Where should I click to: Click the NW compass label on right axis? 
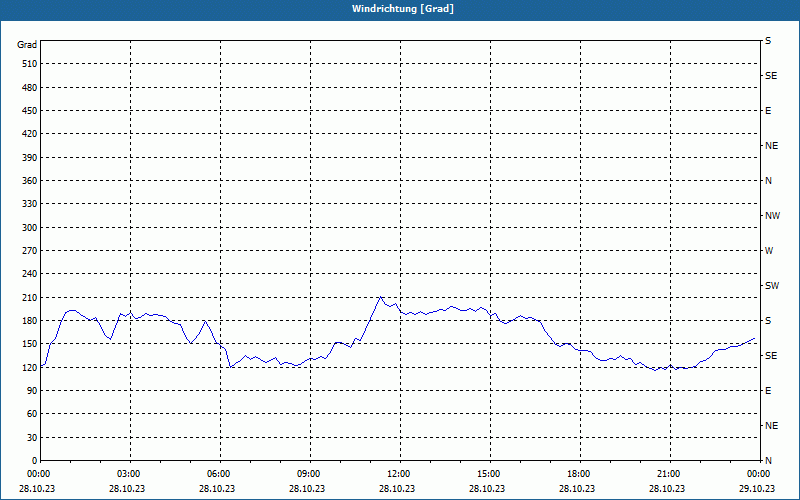click(x=772, y=216)
